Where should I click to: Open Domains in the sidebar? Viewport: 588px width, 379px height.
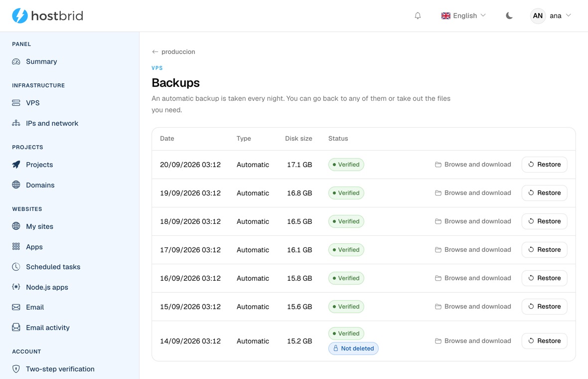click(40, 185)
